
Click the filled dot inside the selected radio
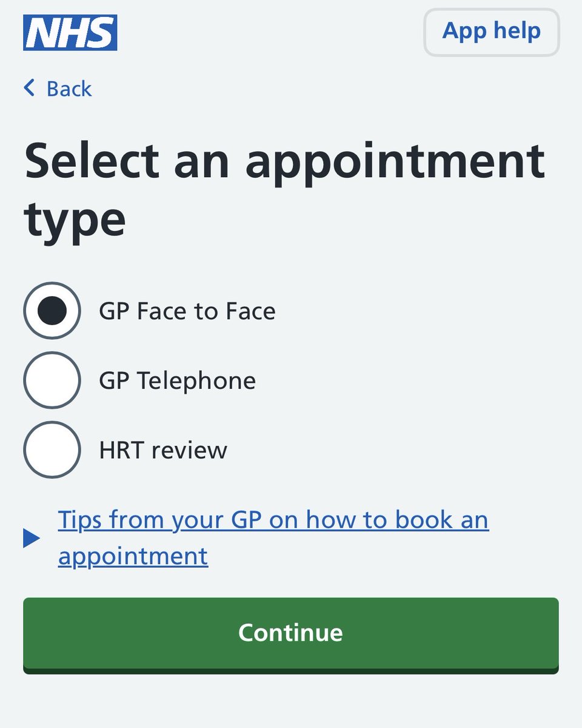(52, 311)
